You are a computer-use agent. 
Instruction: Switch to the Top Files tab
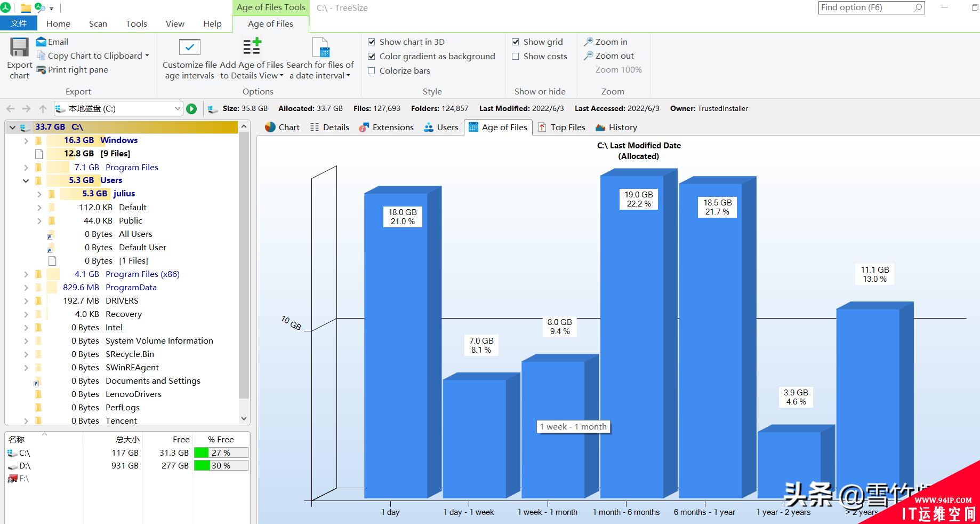pyautogui.click(x=561, y=127)
